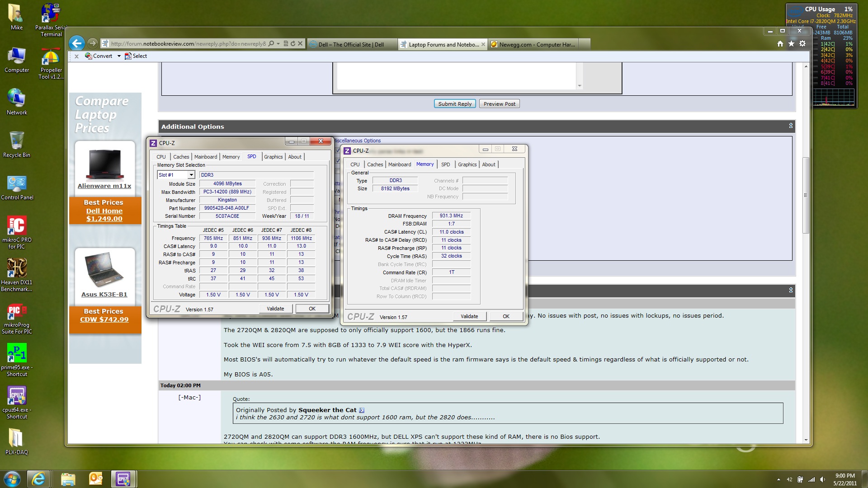Switch to Dell Official Site tab
Image resolution: width=868 pixels, height=488 pixels.
[352, 44]
